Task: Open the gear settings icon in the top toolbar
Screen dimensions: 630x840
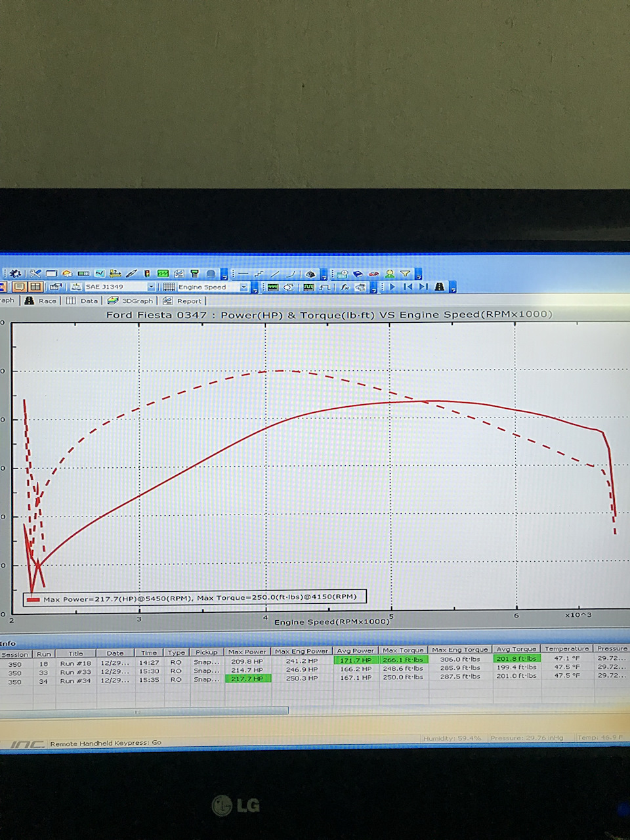Action: coord(14,274)
